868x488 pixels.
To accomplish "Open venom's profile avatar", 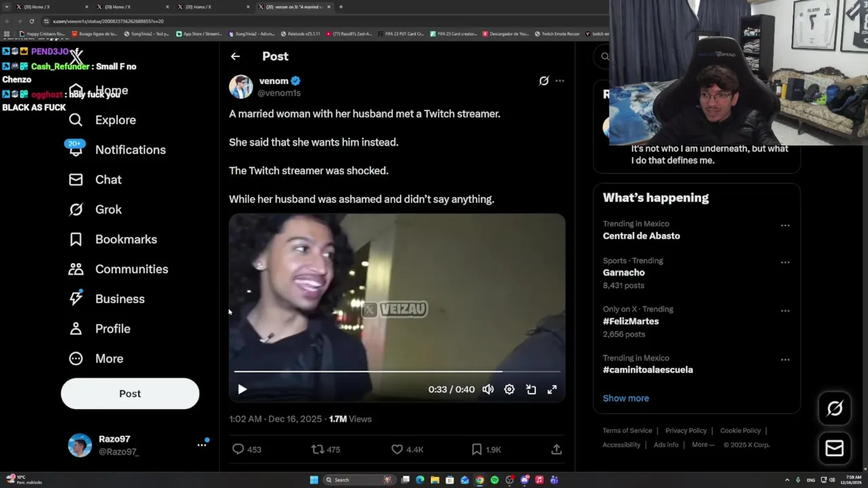I will click(241, 87).
